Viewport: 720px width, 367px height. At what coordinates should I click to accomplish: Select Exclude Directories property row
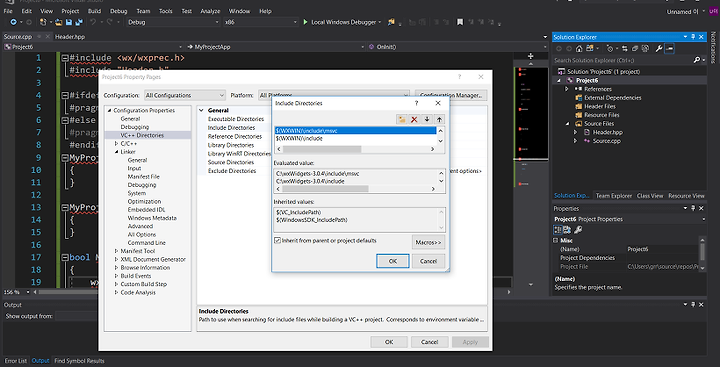tap(231, 171)
